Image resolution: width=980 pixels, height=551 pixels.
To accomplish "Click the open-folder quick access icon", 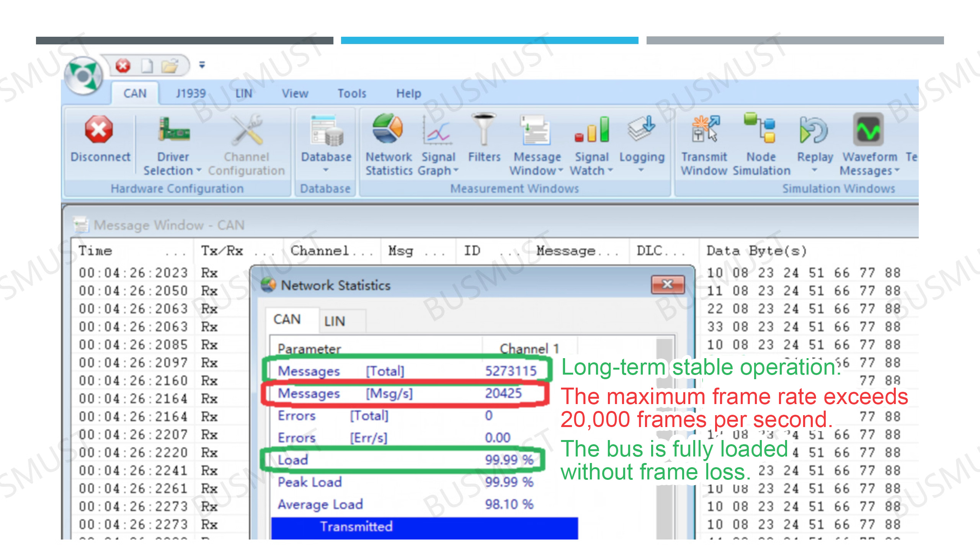I will pos(170,66).
